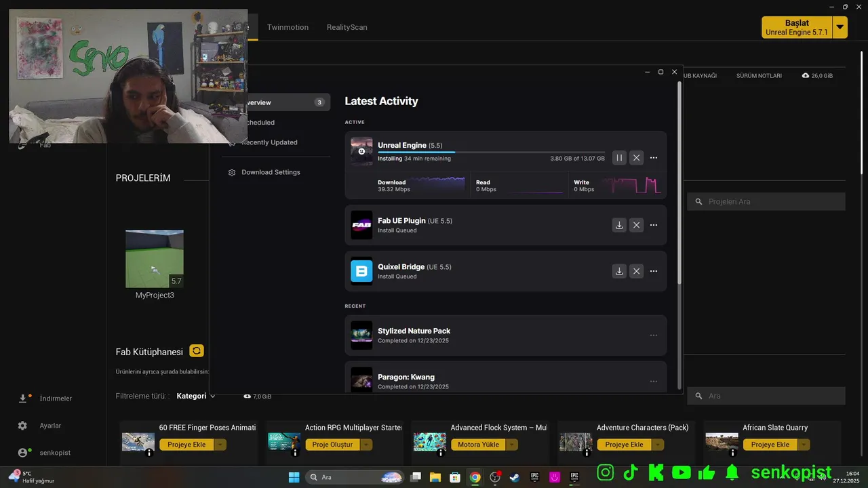This screenshot has height=488, width=868.
Task: Expand arrow beside Proje Oluştur button
Action: point(366,445)
